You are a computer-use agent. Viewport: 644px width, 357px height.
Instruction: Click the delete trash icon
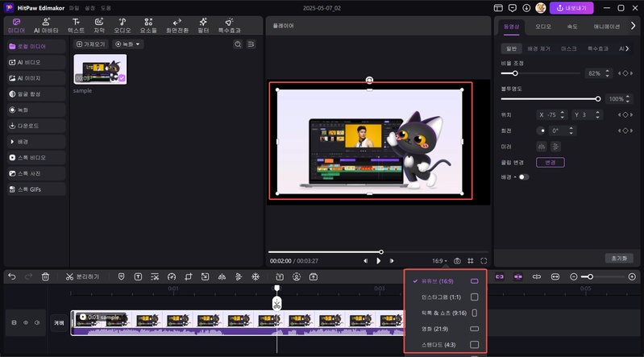(x=45, y=277)
